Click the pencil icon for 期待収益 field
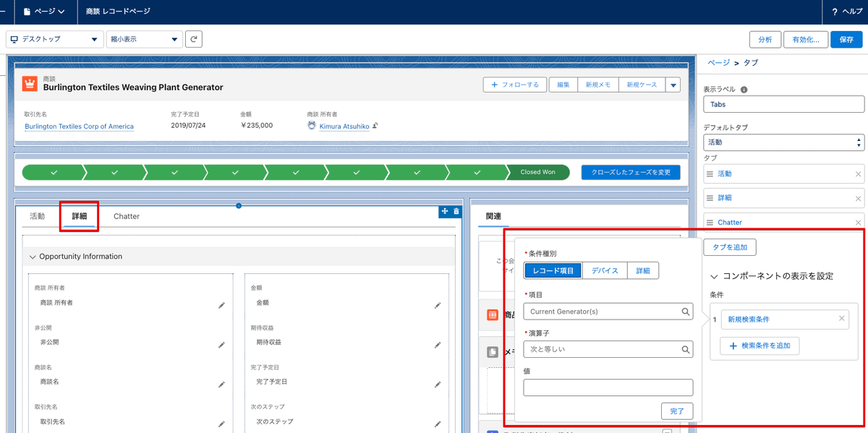868x433 pixels. pos(438,345)
